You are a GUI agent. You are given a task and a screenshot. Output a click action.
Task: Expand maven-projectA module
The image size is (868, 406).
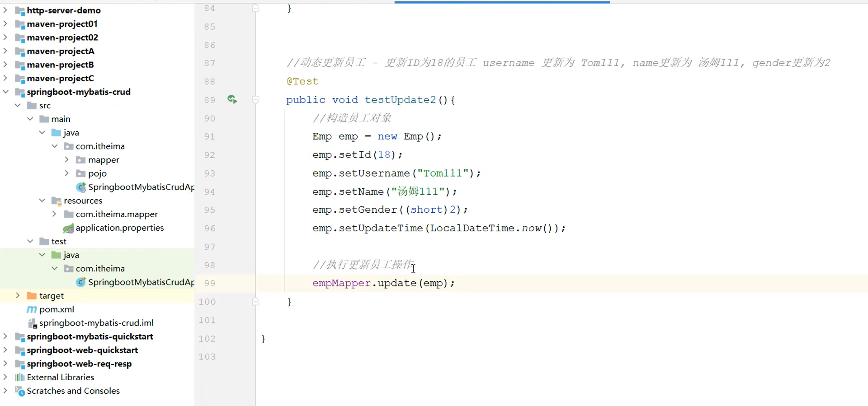pyautogui.click(x=5, y=51)
